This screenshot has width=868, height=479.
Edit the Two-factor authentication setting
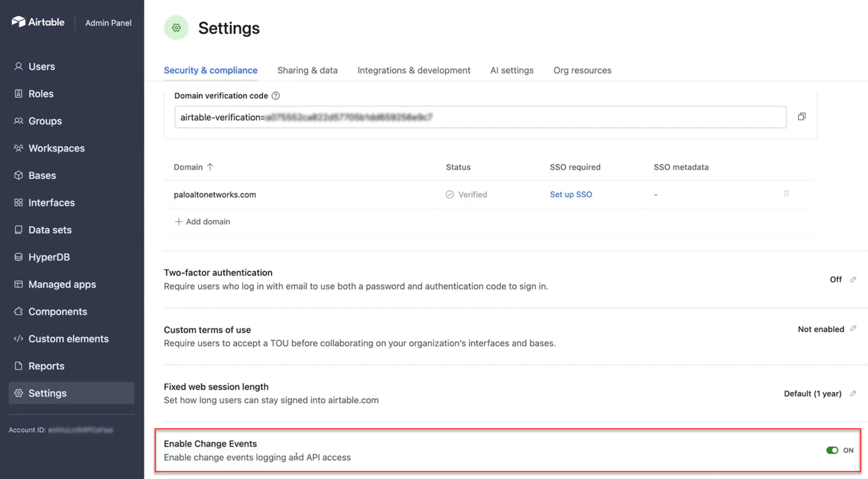(x=853, y=280)
